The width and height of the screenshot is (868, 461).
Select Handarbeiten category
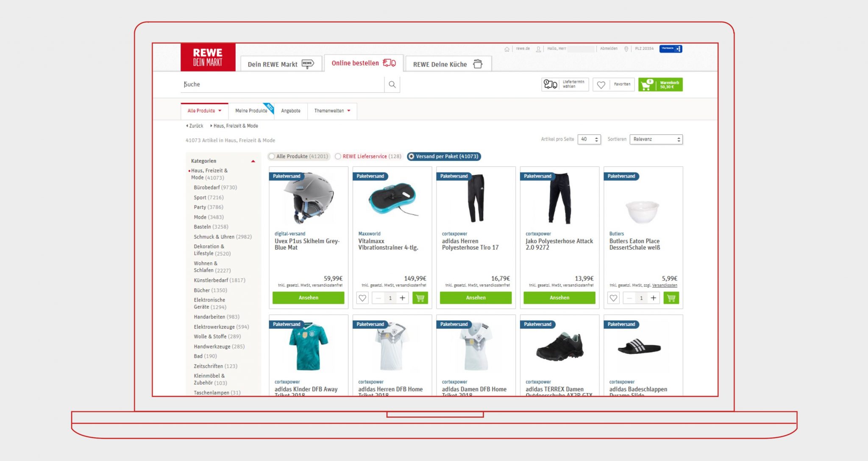216,317
